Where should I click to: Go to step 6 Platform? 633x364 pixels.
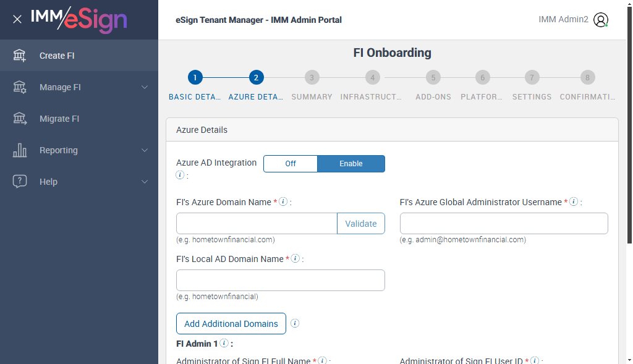click(482, 77)
